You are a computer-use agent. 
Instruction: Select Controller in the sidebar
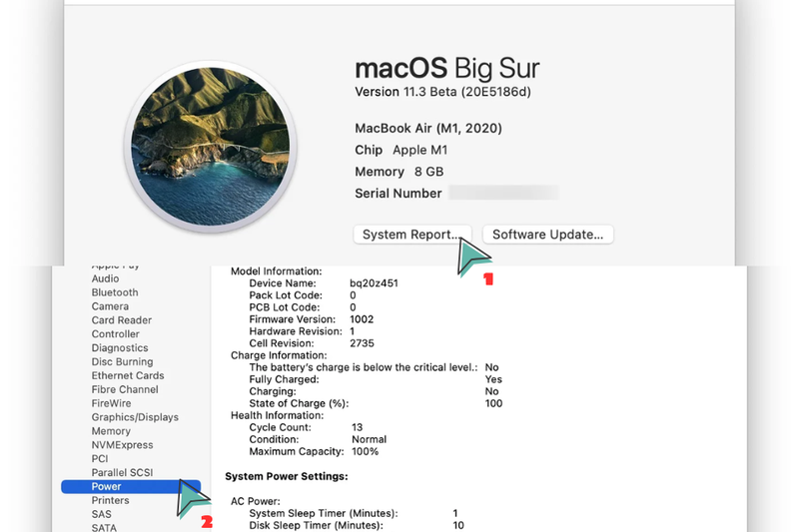[x=115, y=333]
